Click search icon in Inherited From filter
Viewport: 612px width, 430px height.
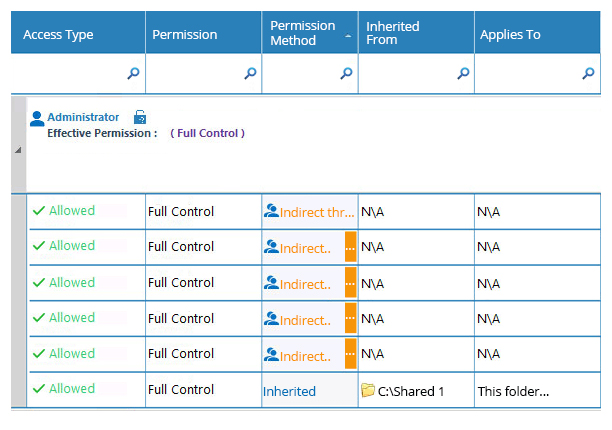[463, 73]
